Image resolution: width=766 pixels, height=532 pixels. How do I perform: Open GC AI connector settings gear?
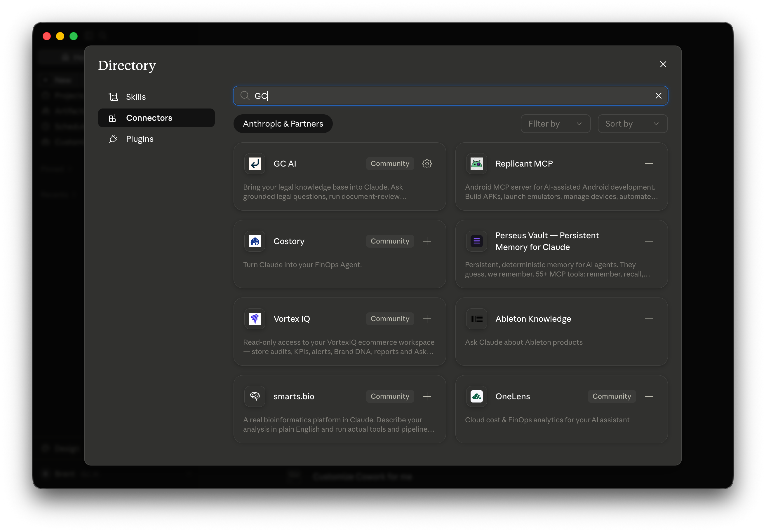tap(427, 164)
